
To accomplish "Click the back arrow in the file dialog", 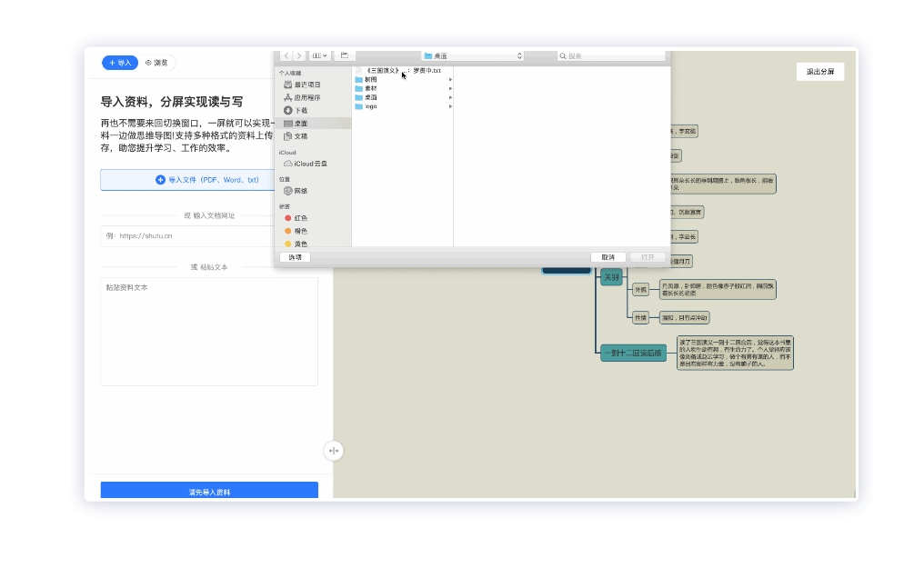I will click(x=286, y=55).
